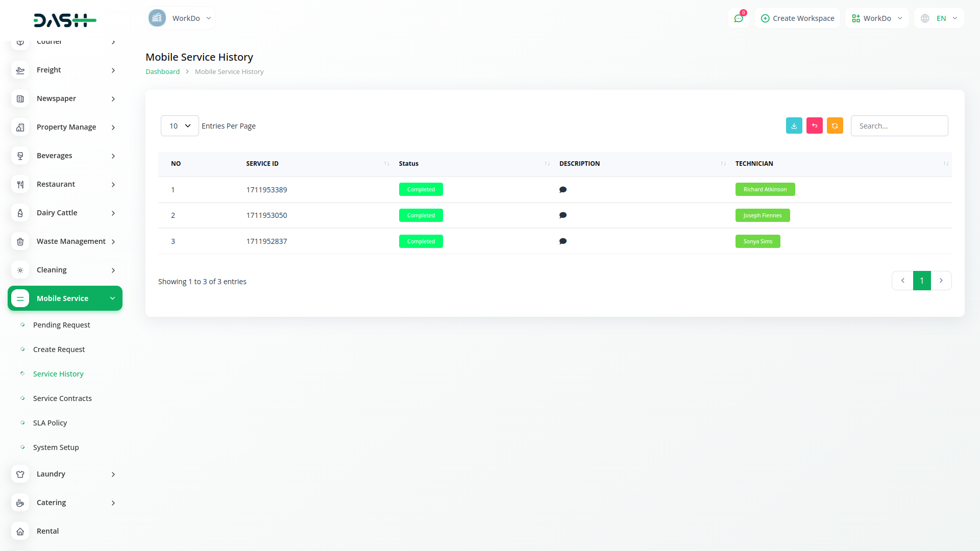Open description comment for service 1711952837
The image size is (980, 551).
tap(562, 241)
